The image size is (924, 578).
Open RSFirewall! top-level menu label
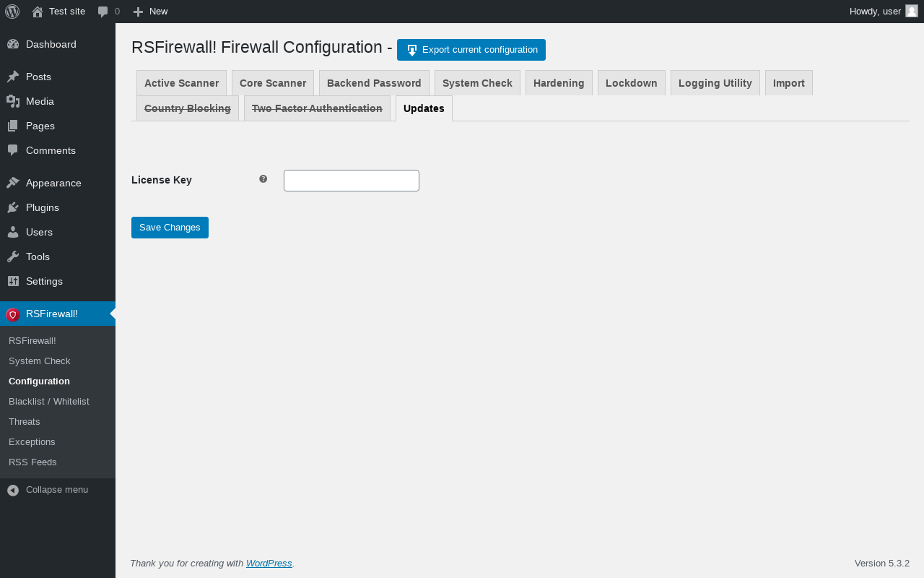click(52, 314)
